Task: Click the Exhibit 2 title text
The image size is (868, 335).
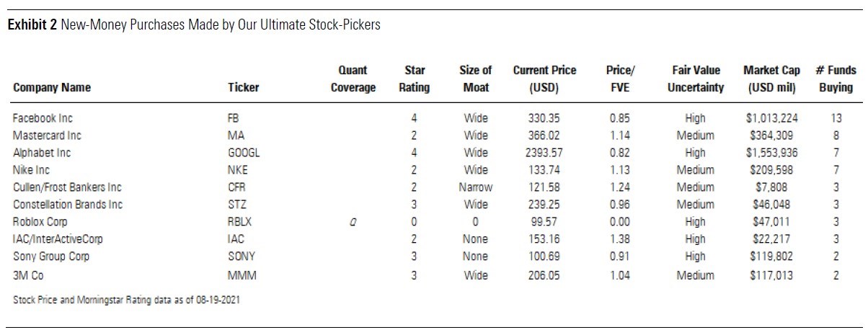Action: [193, 25]
